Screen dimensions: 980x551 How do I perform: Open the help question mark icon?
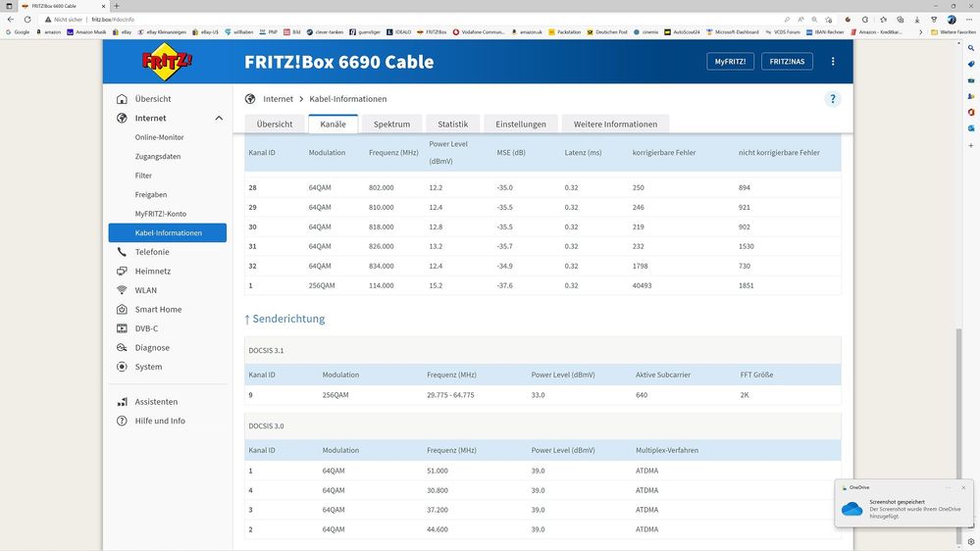(833, 99)
